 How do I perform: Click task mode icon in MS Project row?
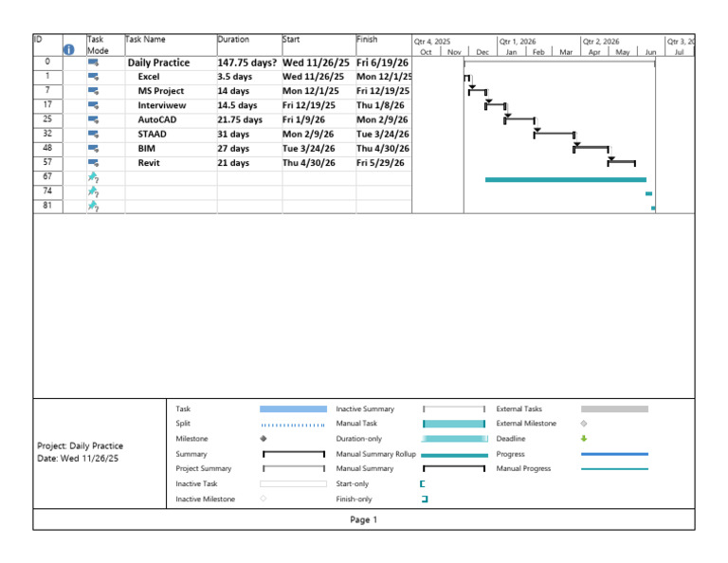click(x=93, y=91)
